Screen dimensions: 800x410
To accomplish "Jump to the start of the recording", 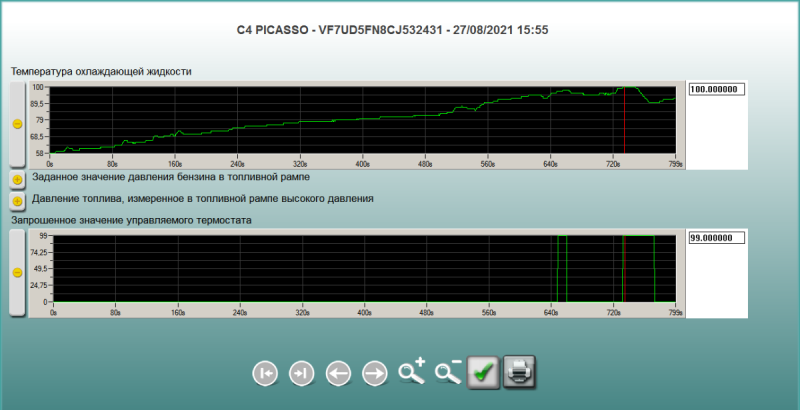I will click(265, 373).
